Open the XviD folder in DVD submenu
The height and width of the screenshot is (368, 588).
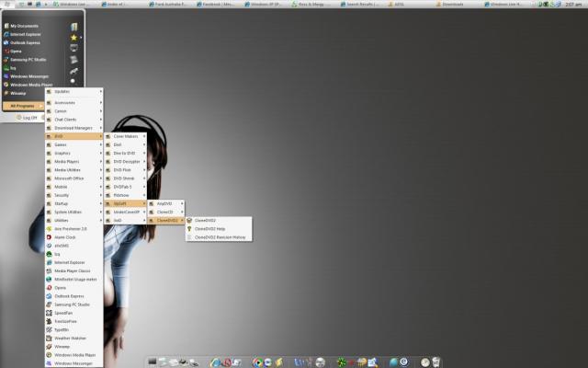(x=125, y=221)
